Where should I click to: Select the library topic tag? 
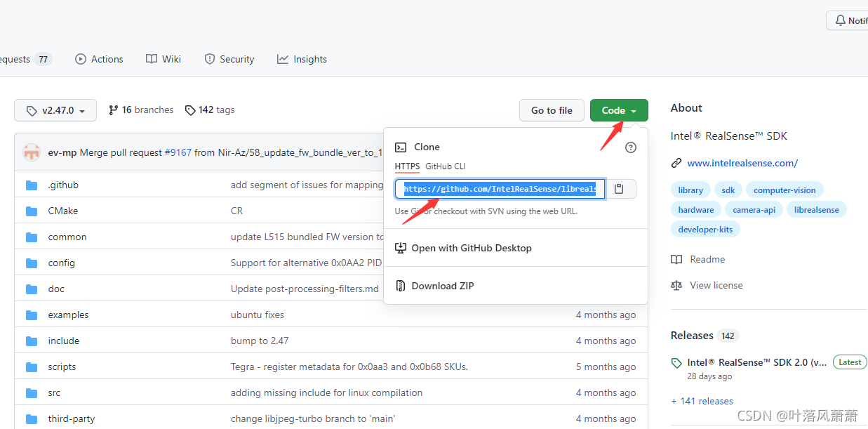pos(690,190)
